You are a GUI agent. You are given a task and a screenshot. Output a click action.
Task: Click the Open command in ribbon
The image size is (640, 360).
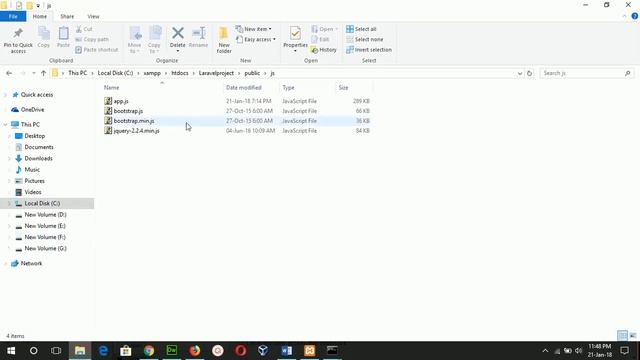[x=324, y=29]
